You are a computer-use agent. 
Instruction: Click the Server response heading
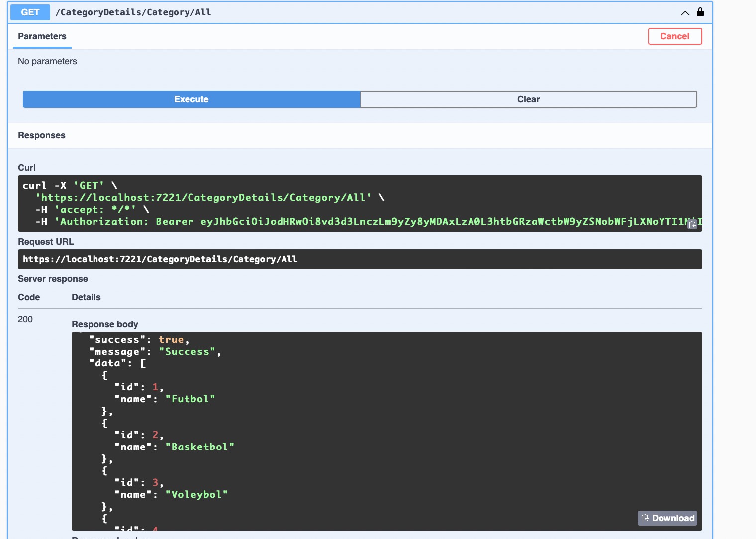[53, 279]
